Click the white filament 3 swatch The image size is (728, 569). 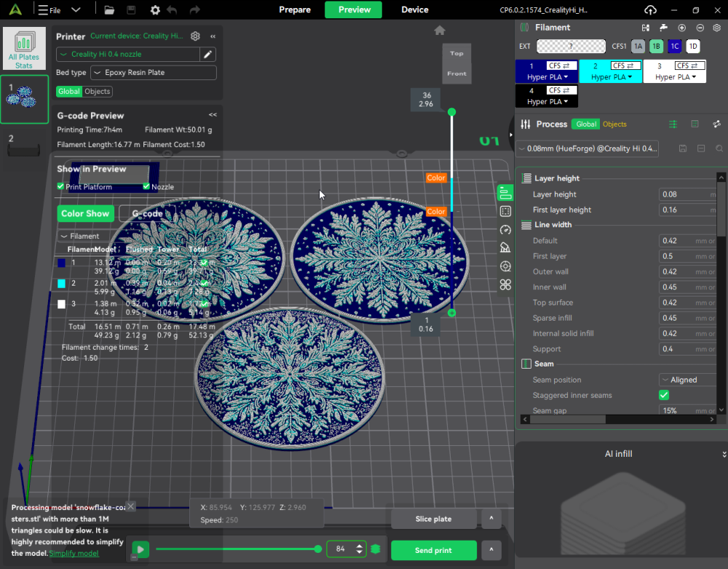pyautogui.click(x=61, y=305)
